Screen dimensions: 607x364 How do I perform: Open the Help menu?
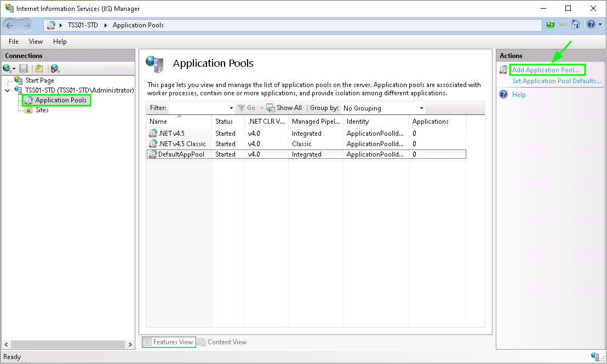[x=60, y=42]
